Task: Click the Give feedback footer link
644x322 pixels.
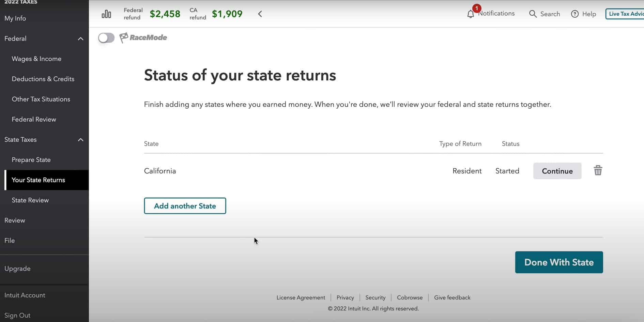Action: [452, 297]
